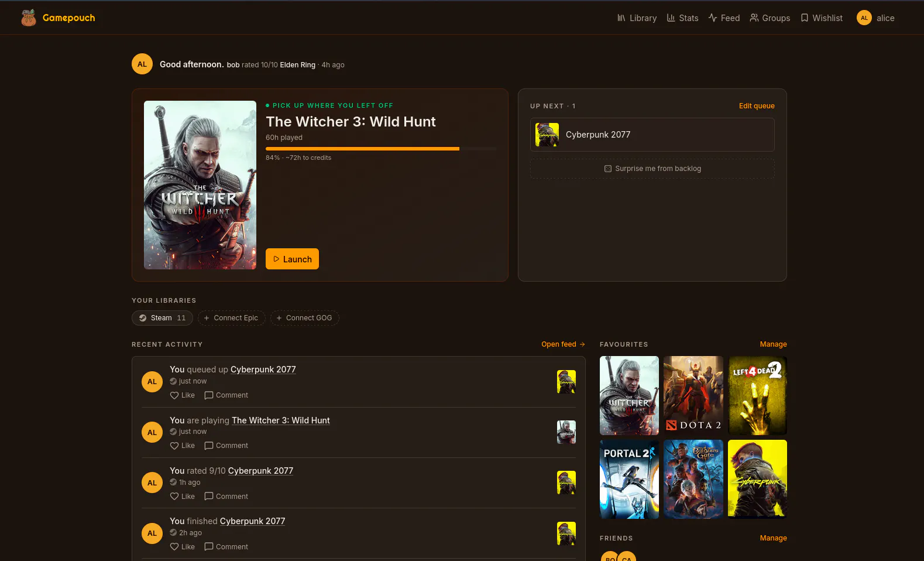Open Cyberpunk 2077 link in rated 9/10 entry
The width and height of the screenshot is (924, 561).
[x=260, y=471]
